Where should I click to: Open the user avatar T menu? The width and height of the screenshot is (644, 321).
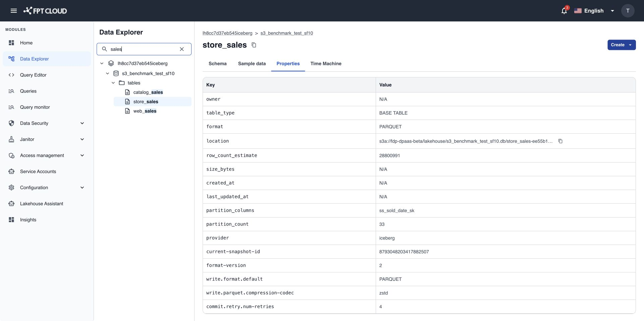[628, 11]
